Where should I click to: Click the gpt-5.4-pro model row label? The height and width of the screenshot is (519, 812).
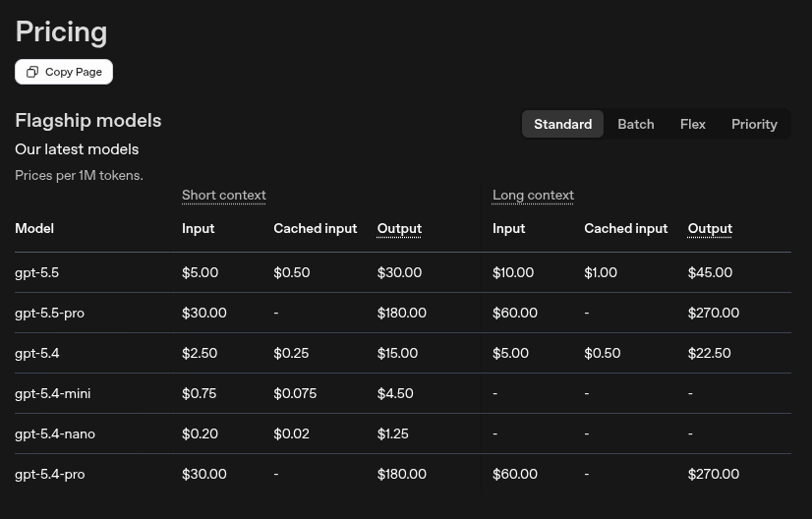(x=50, y=475)
